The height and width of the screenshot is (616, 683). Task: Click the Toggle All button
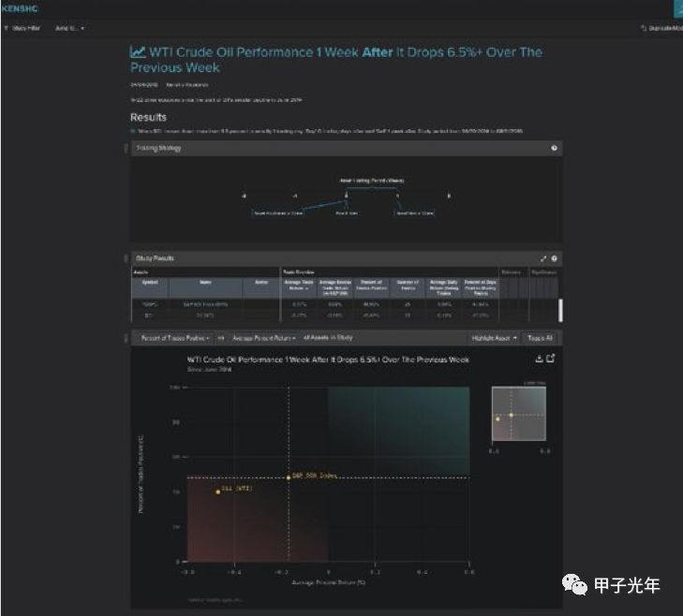(541, 338)
